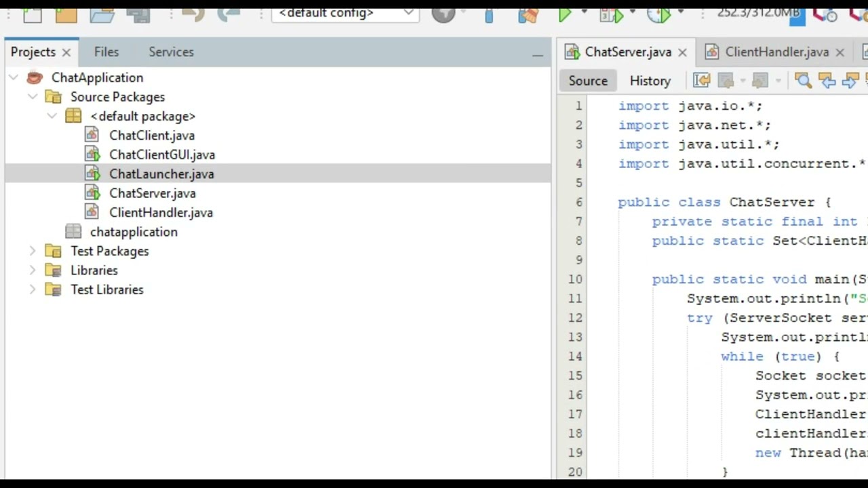Click the Last Edit icon in editor toolbar
This screenshot has height=488, width=868.
click(x=702, y=81)
